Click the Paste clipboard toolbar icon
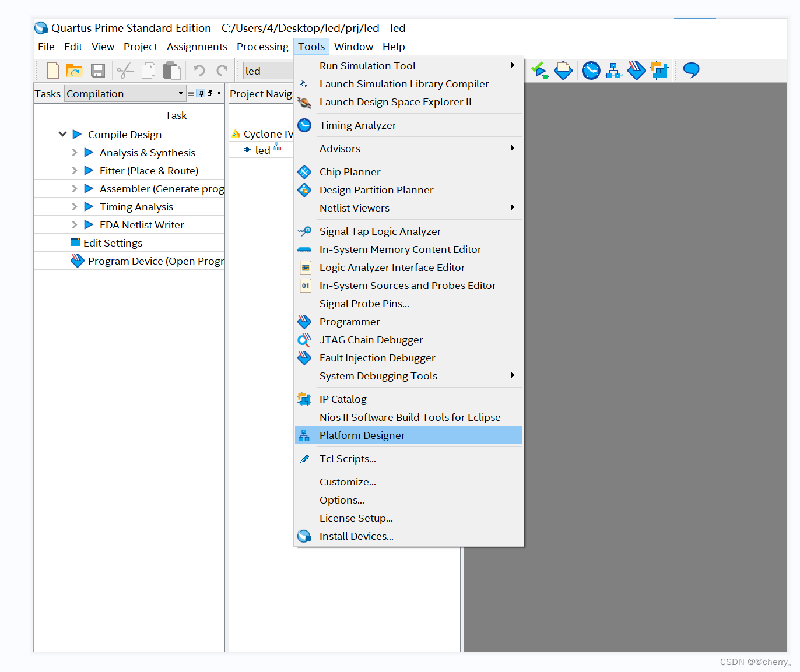 [x=171, y=71]
